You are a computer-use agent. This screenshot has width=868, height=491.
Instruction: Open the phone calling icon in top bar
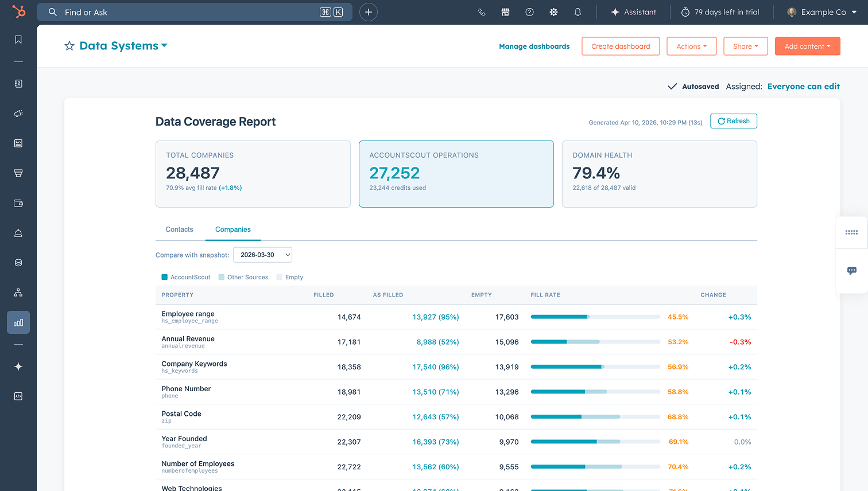482,11
